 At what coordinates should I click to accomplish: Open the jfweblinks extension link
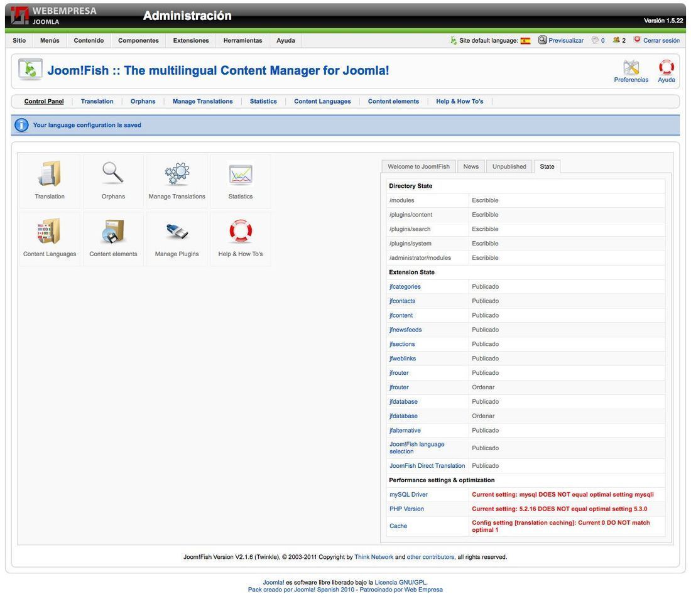coord(402,359)
